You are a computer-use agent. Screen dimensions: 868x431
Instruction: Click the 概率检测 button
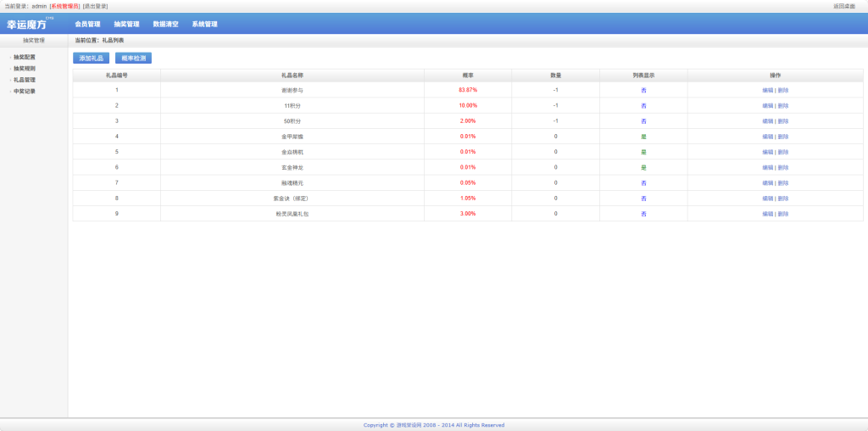coord(133,59)
